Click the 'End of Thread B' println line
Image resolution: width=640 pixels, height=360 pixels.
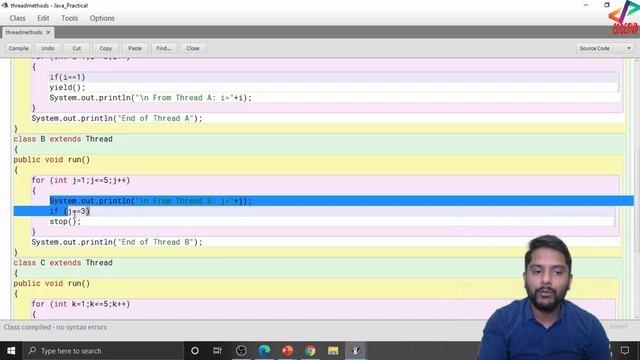[117, 242]
